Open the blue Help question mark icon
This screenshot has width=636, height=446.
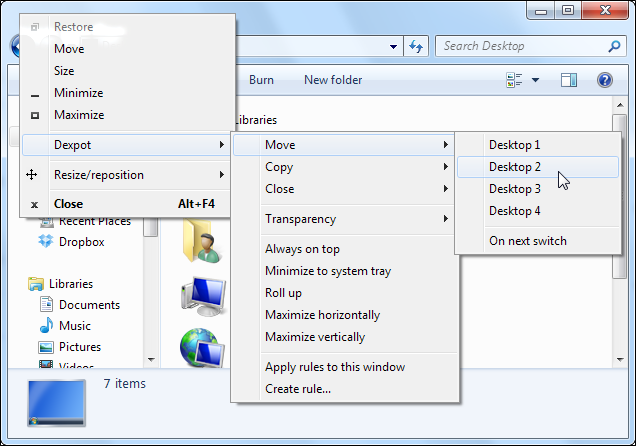pyautogui.click(x=604, y=80)
